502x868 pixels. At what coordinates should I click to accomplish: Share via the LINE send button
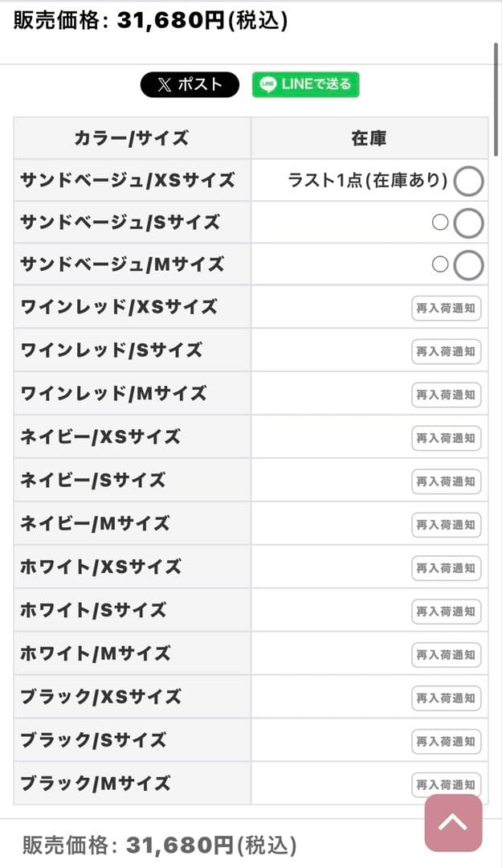(306, 84)
